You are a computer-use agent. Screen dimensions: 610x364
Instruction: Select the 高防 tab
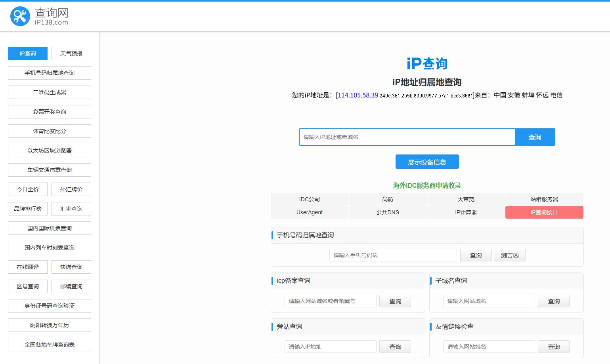(388, 199)
